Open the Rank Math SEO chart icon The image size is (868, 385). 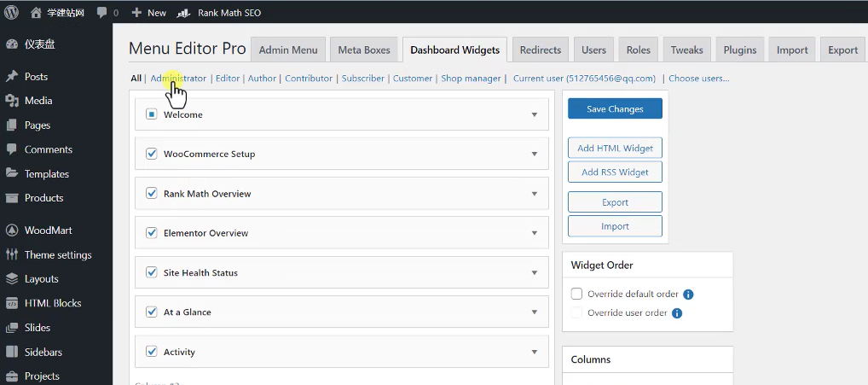click(183, 13)
